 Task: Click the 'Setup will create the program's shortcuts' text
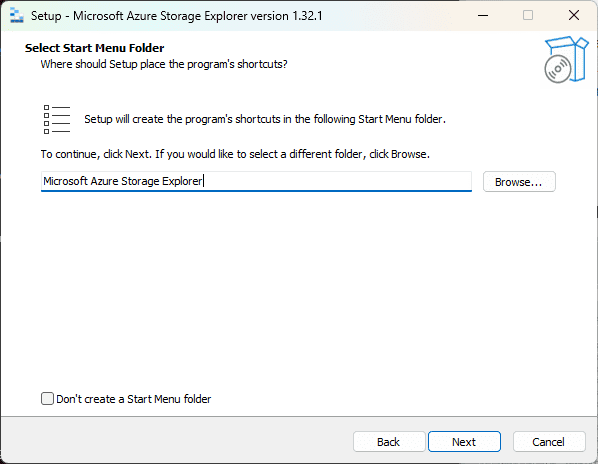point(265,119)
